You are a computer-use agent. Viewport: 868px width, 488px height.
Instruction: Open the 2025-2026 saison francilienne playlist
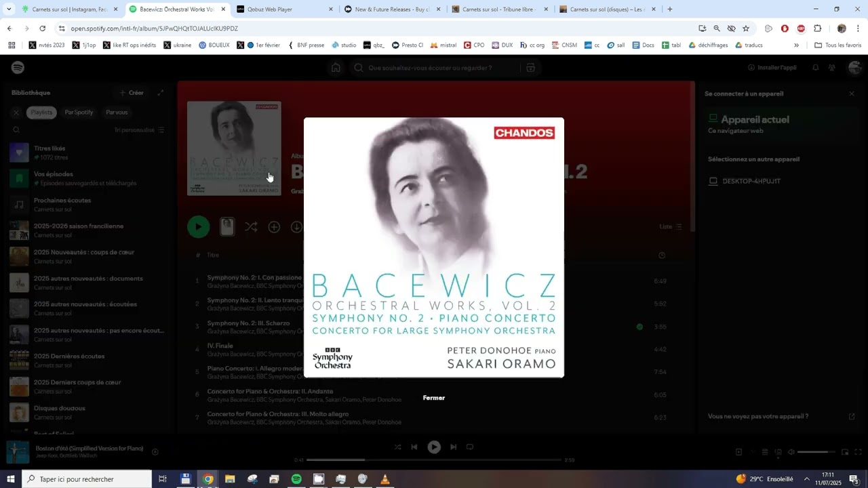tap(88, 230)
